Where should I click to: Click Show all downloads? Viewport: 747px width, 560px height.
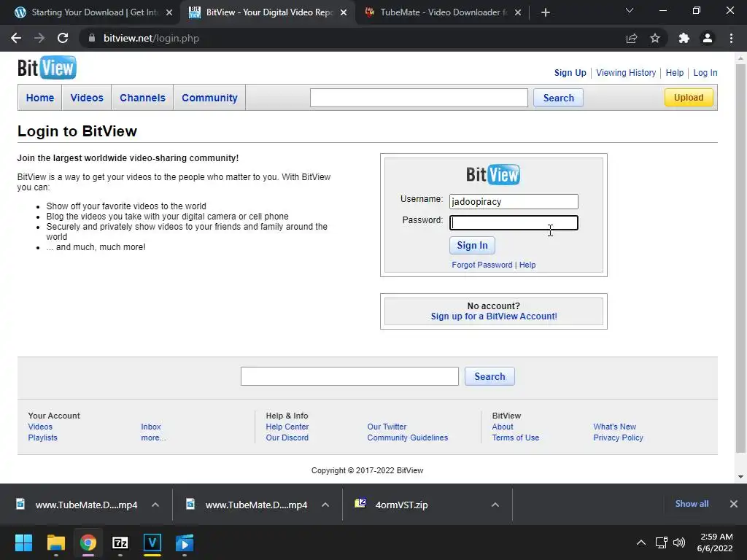(692, 504)
